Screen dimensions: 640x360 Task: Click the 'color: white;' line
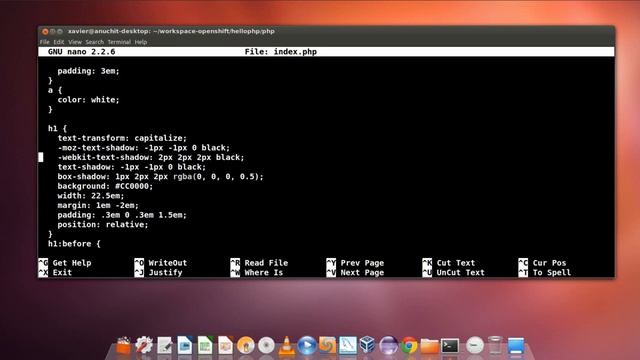[x=89, y=100]
